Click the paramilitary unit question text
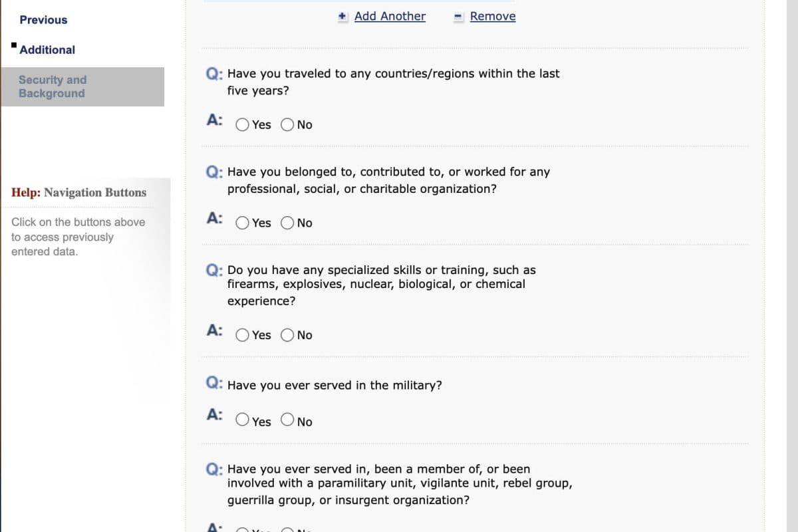The height and width of the screenshot is (532, 798). tap(399, 484)
